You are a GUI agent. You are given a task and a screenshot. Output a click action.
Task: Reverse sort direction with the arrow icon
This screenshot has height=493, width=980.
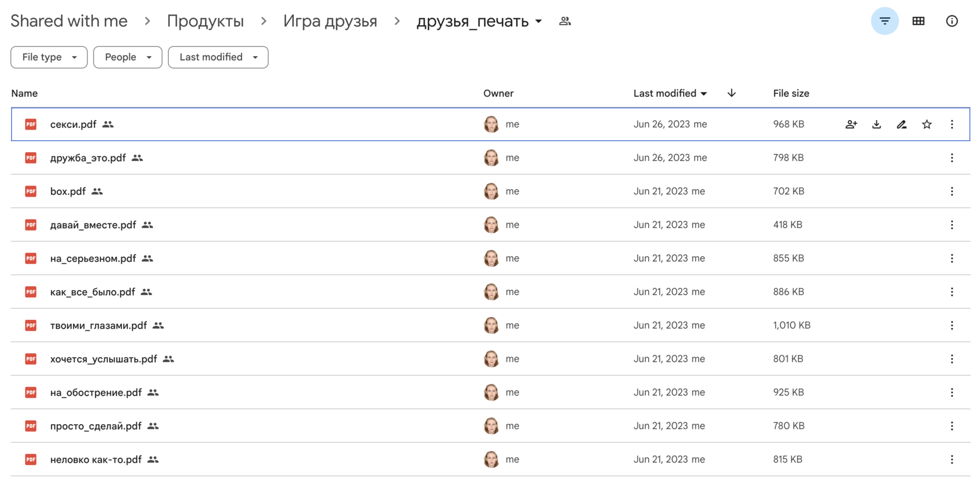pyautogui.click(x=731, y=93)
